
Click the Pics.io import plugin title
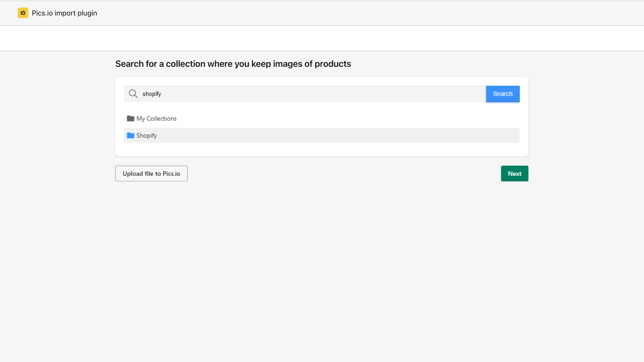pos(64,13)
